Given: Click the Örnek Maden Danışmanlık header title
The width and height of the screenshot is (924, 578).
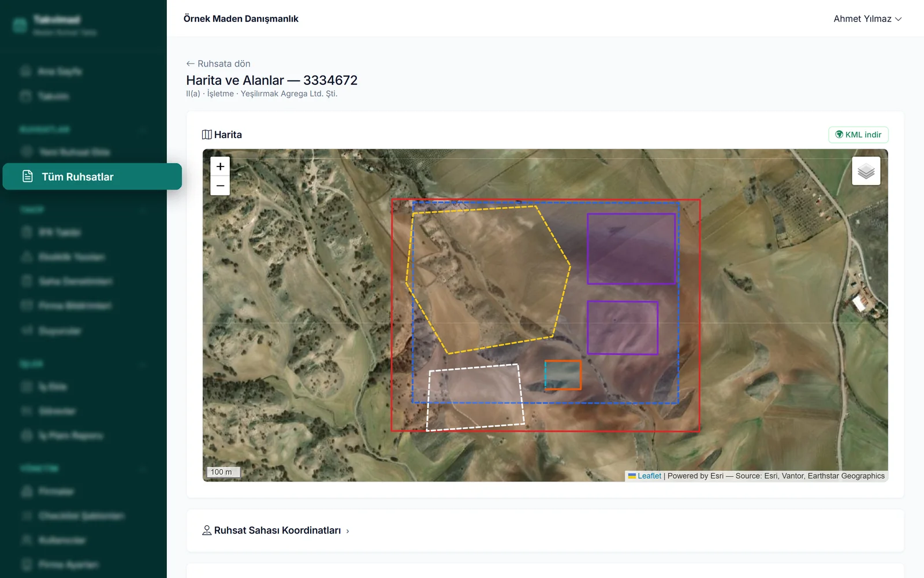Looking at the screenshot, I should point(241,18).
